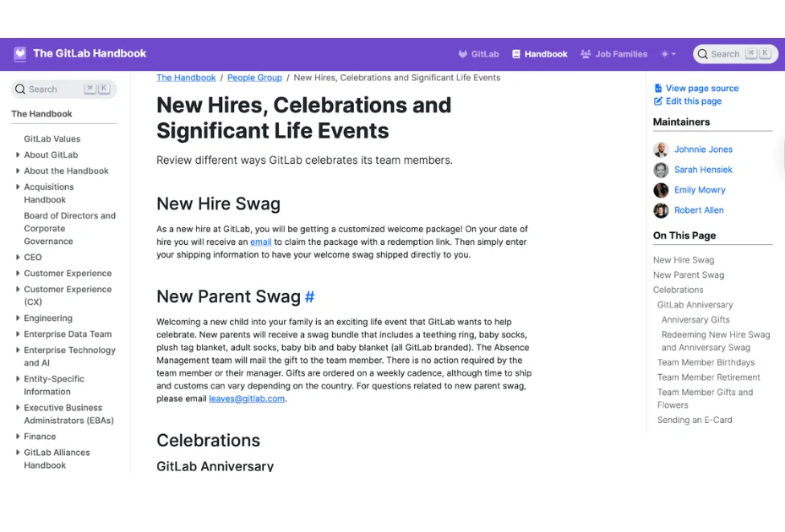This screenshot has width=785, height=532.
Task: Click Robert Allen's avatar
Action: [661, 211]
